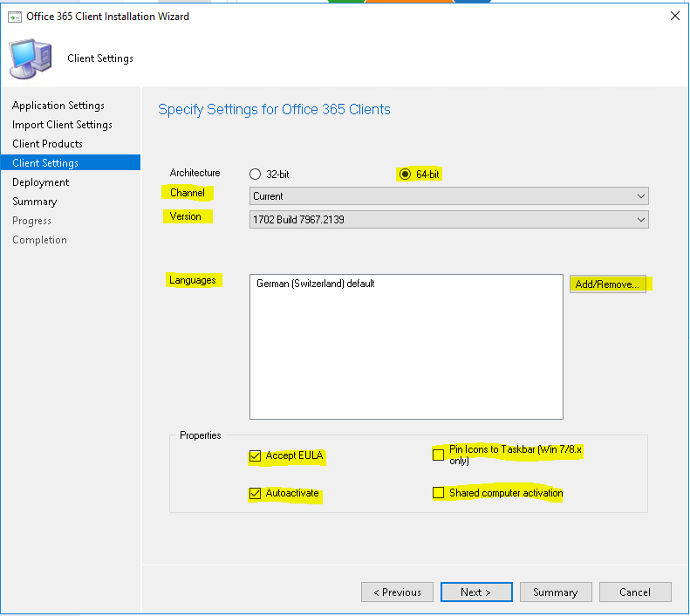Open the Version dropdown showing 1702 Build
Image resolution: width=690 pixels, height=616 pixels.
(449, 220)
